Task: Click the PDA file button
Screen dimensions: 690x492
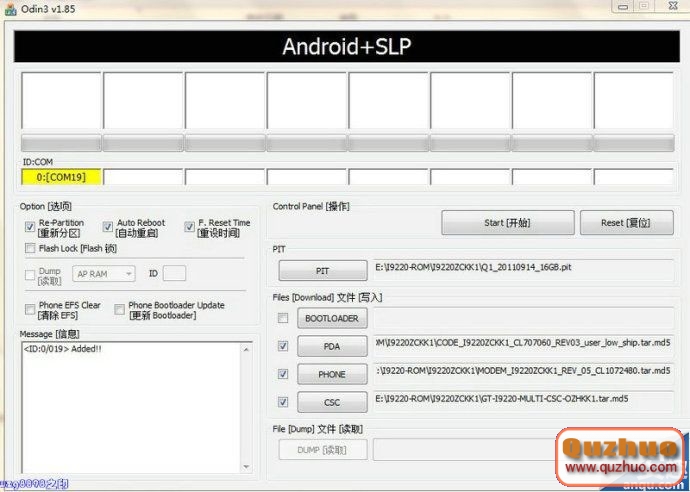Action: 332,346
